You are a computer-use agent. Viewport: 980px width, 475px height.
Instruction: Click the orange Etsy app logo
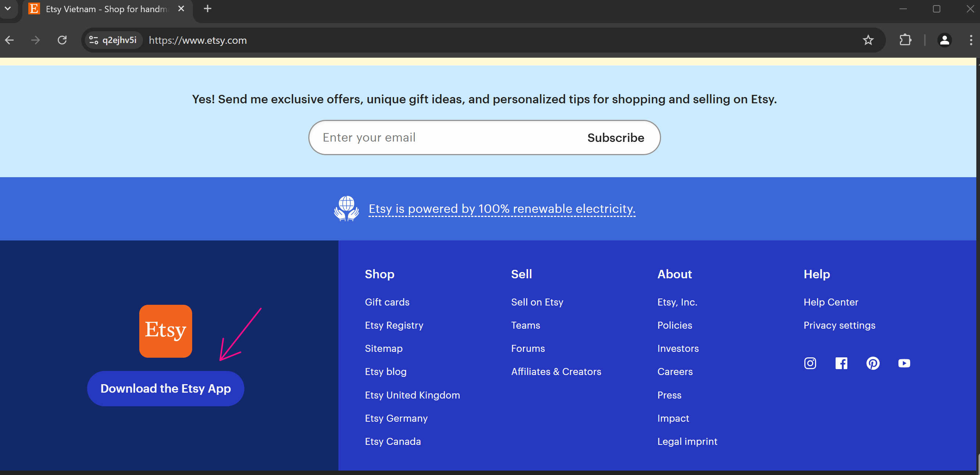pyautogui.click(x=165, y=331)
